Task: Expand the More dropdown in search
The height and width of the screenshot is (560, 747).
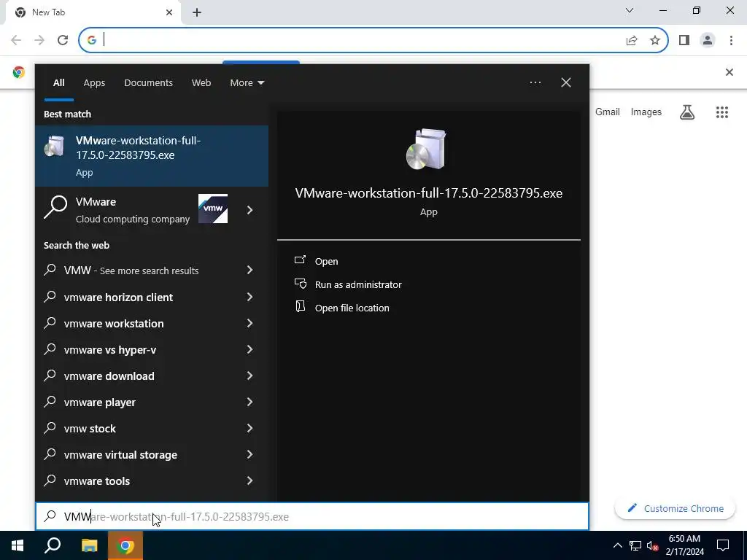Action: (x=247, y=83)
